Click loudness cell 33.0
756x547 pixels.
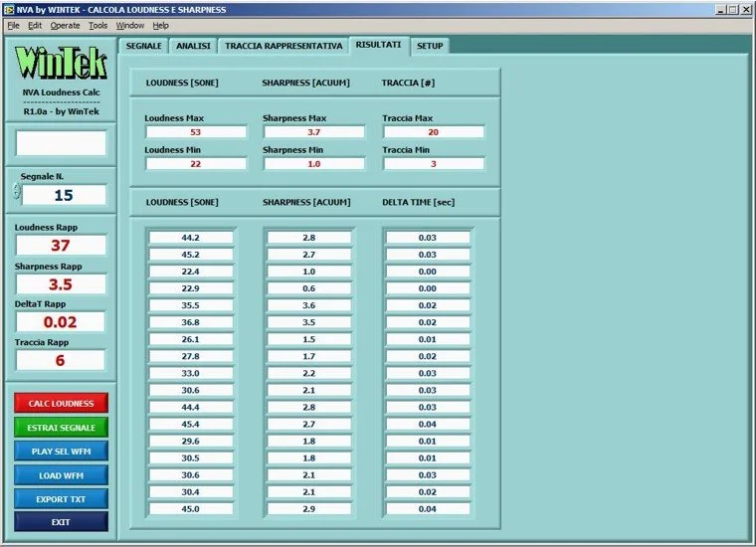point(191,373)
